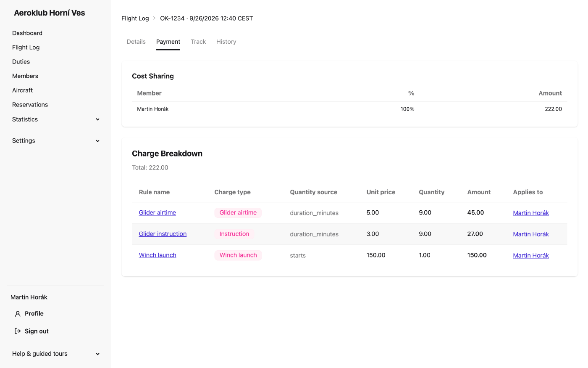
Task: Open the Glider airtime rule link
Action: click(x=157, y=213)
